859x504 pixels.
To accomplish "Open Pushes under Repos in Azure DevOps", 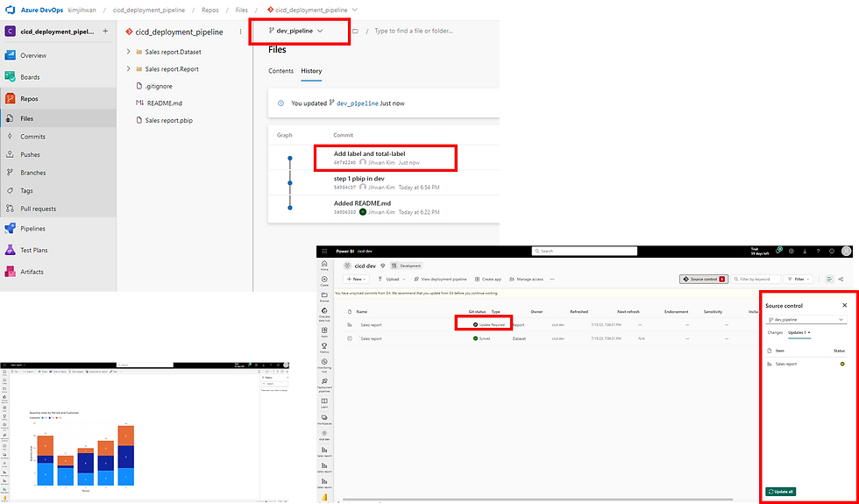I will tap(30, 154).
